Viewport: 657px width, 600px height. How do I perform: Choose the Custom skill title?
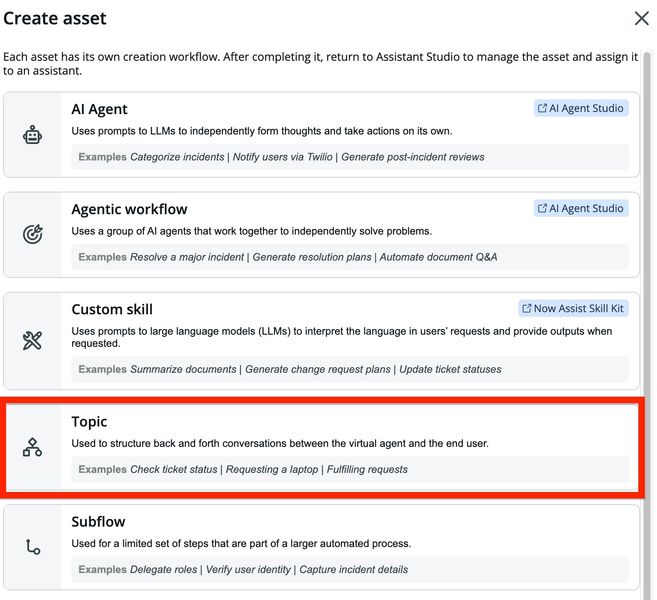(112, 309)
